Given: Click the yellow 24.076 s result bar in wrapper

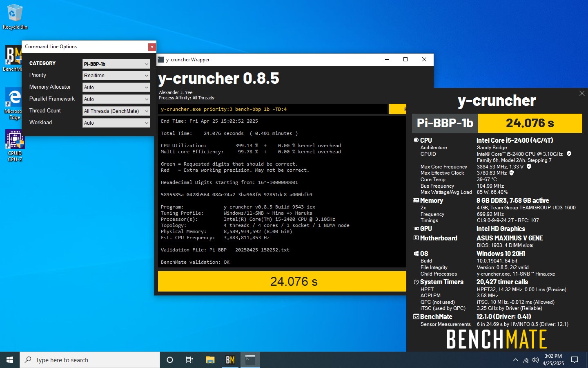Looking at the screenshot, I should [282, 281].
